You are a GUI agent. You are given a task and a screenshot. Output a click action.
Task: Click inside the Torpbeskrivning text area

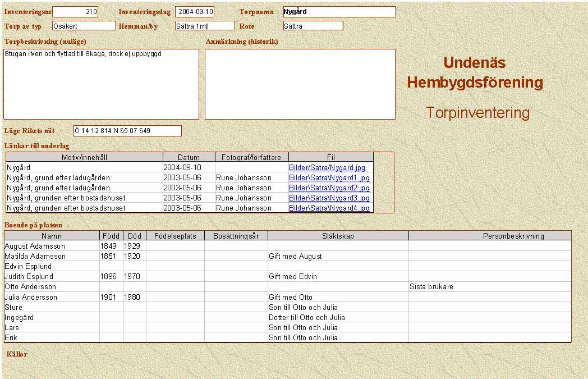pos(102,84)
